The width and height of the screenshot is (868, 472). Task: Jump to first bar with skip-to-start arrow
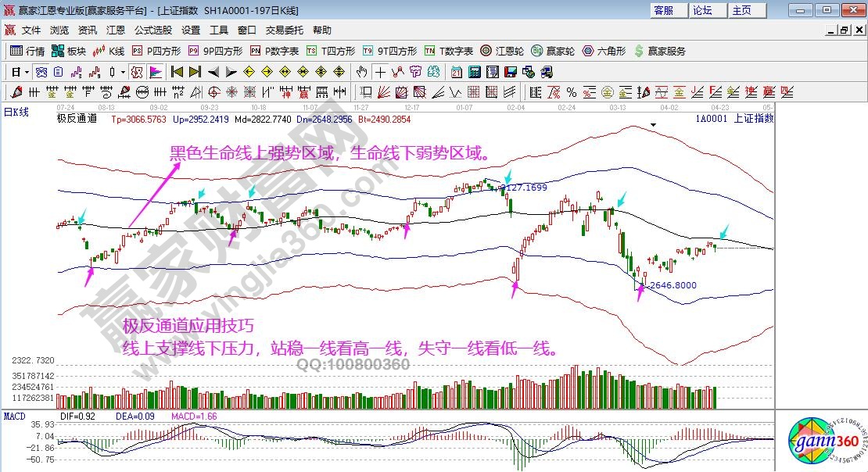177,72
